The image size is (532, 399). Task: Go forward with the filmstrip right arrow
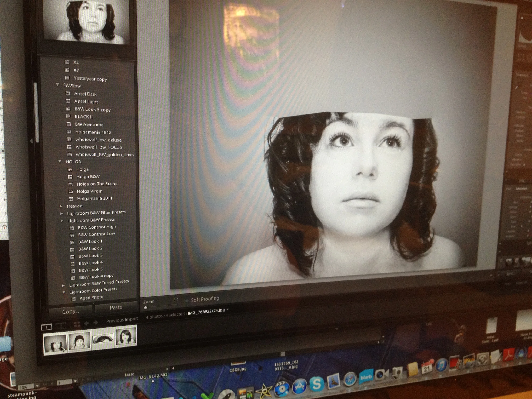tap(96, 323)
